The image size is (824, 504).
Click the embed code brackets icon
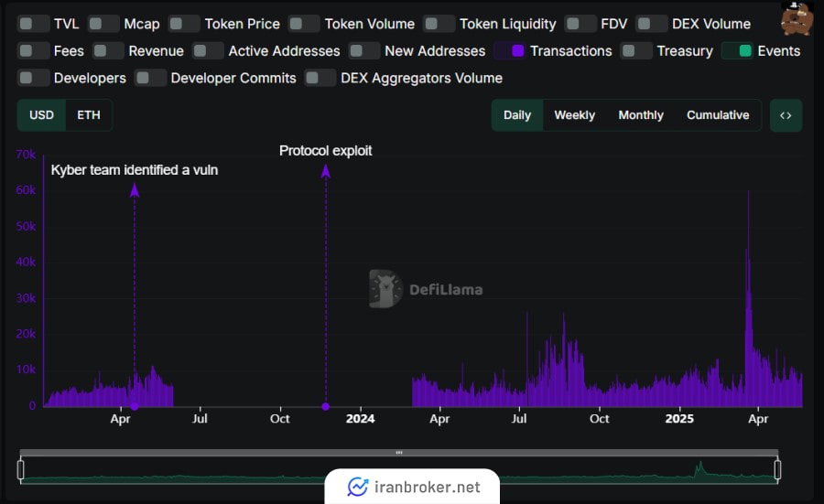click(786, 115)
